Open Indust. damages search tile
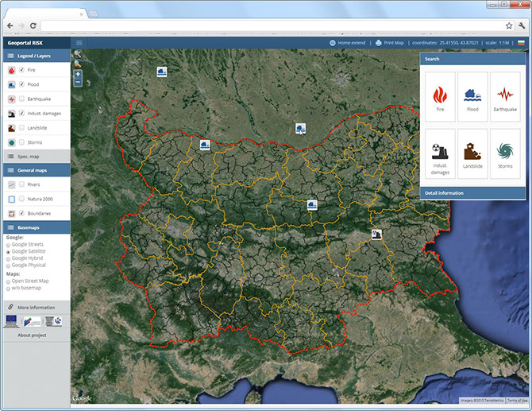The height and width of the screenshot is (411, 532). point(440,153)
